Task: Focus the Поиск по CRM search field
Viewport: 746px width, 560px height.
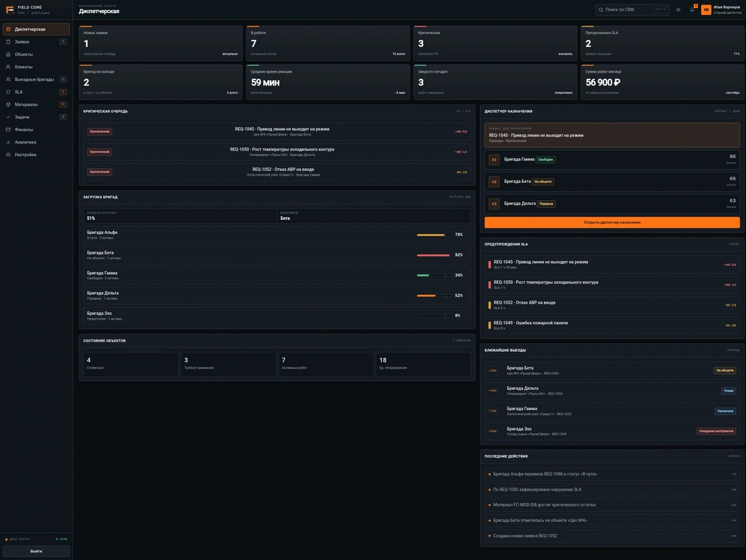Action: [x=632, y=9]
